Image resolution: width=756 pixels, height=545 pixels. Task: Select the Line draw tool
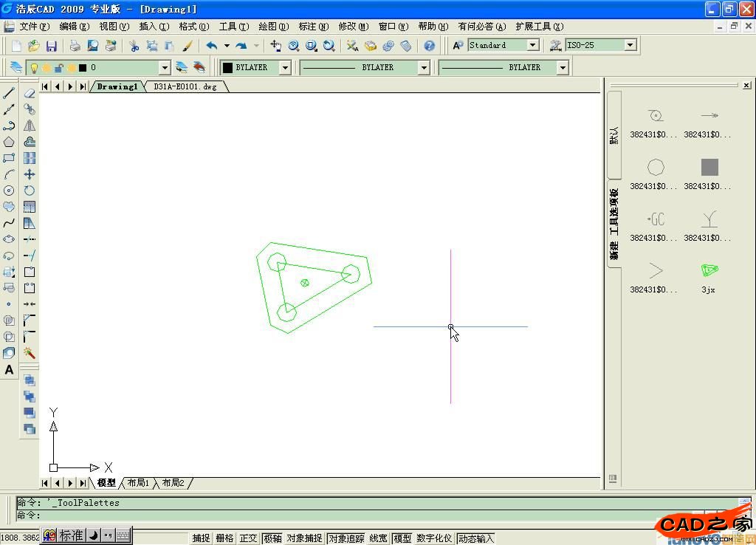tap(9, 94)
